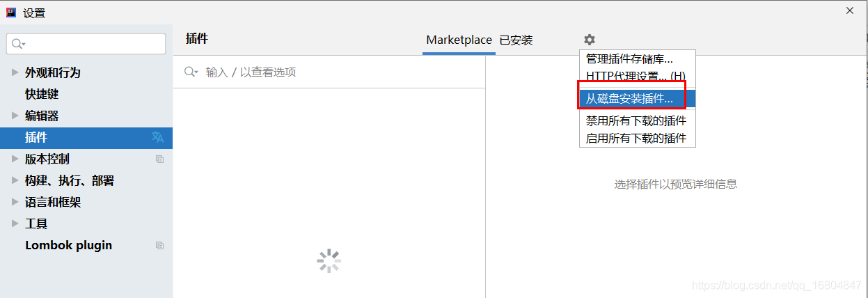Image resolution: width=868 pixels, height=298 pixels.
Task: Click the translate icon beside 插件
Action: click(x=158, y=137)
